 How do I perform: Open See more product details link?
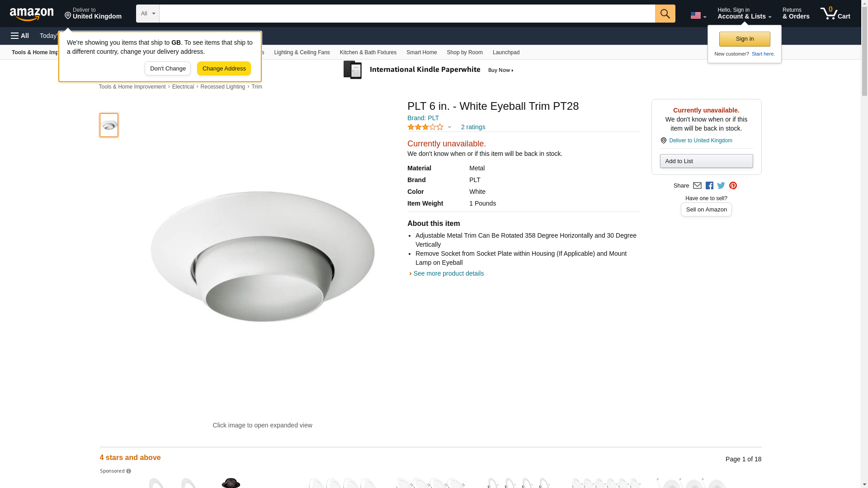coord(448,273)
